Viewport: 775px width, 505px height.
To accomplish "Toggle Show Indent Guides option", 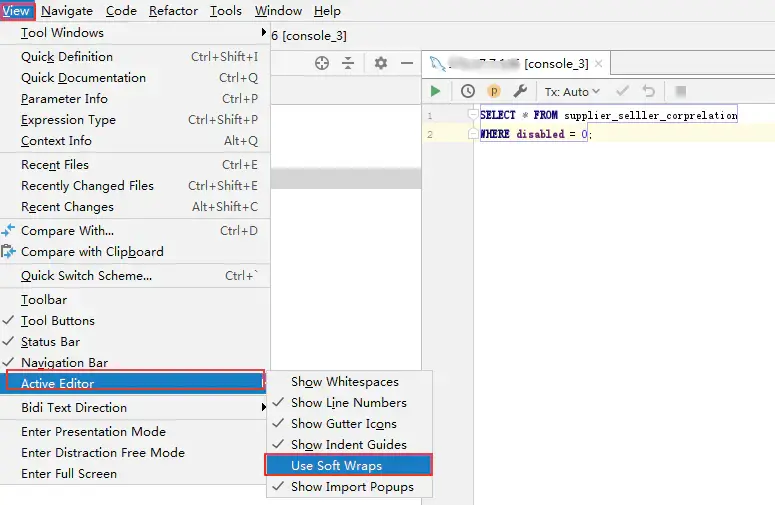I will click(x=349, y=445).
